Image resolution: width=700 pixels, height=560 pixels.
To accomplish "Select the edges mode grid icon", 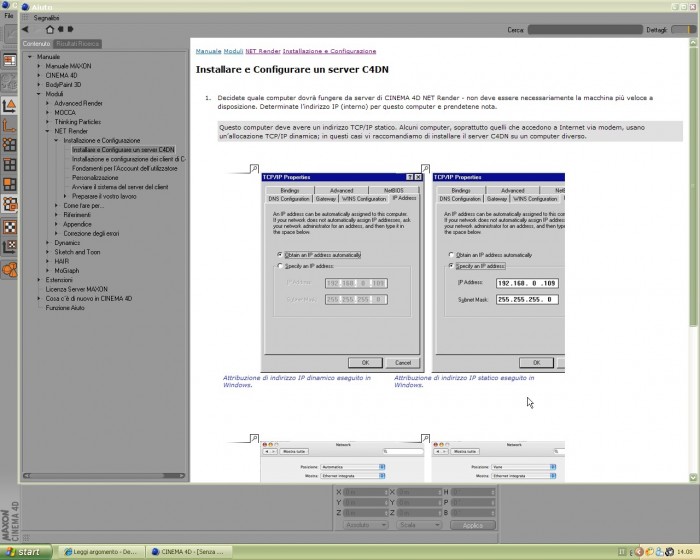I will pyautogui.click(x=9, y=165).
